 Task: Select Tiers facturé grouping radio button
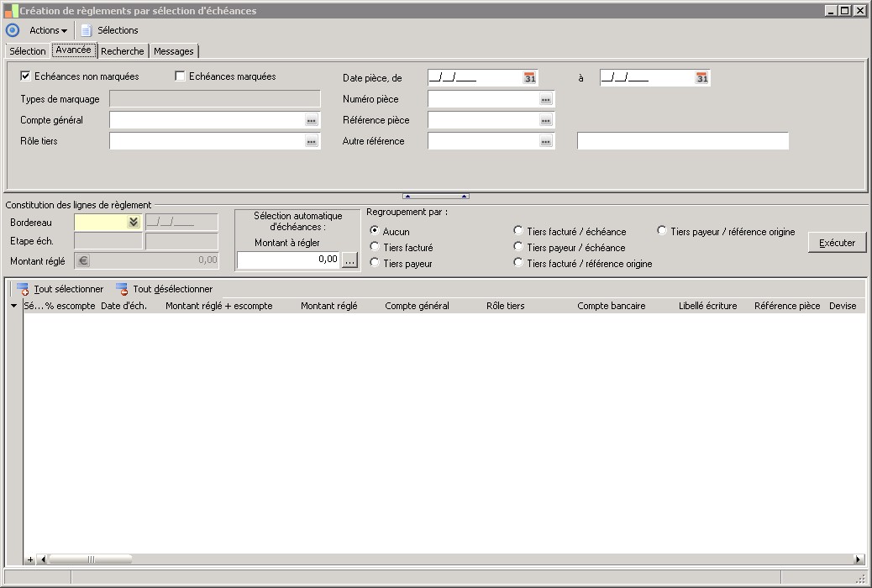[x=375, y=247]
